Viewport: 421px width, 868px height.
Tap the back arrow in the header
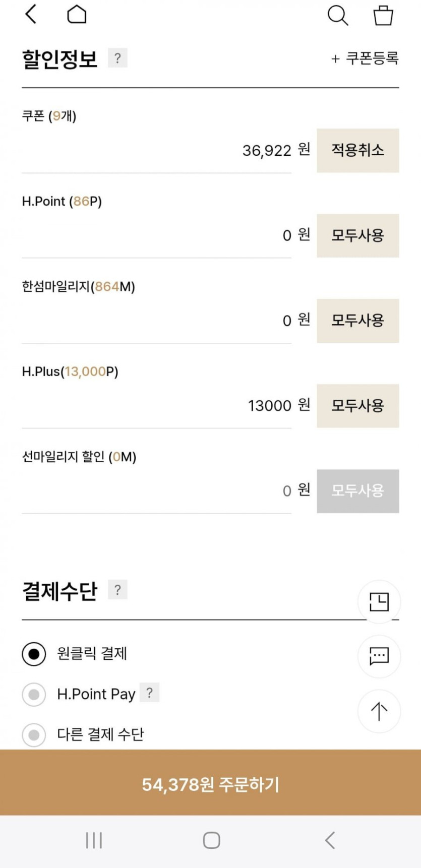coord(31,15)
